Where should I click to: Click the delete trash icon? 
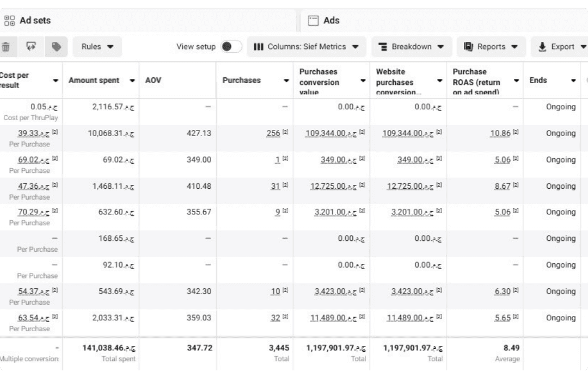pyautogui.click(x=5, y=47)
